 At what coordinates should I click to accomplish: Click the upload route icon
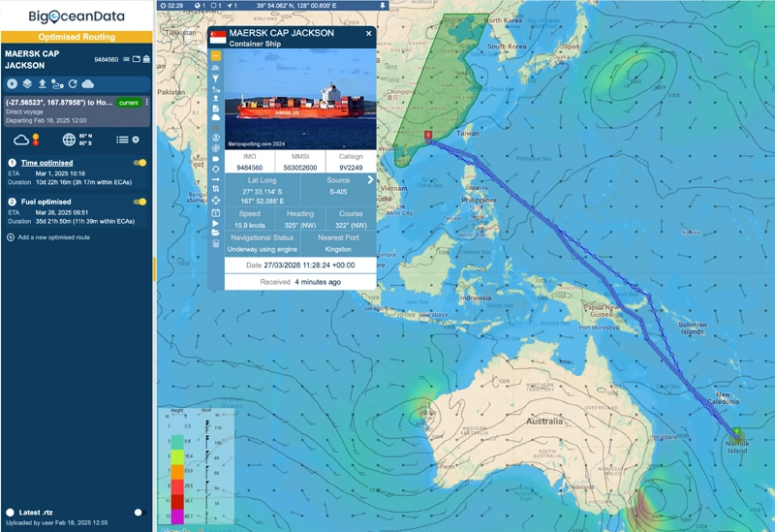[42, 84]
